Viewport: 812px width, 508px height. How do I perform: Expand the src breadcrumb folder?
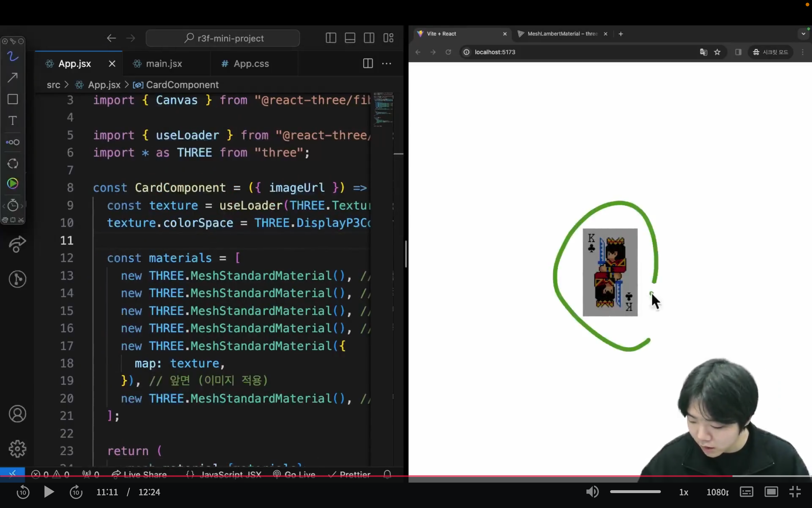click(x=53, y=85)
